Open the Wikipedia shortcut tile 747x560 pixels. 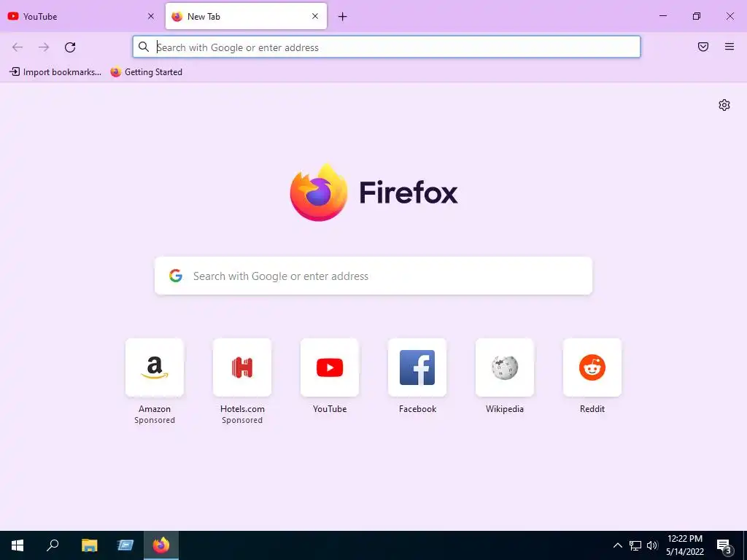505,367
